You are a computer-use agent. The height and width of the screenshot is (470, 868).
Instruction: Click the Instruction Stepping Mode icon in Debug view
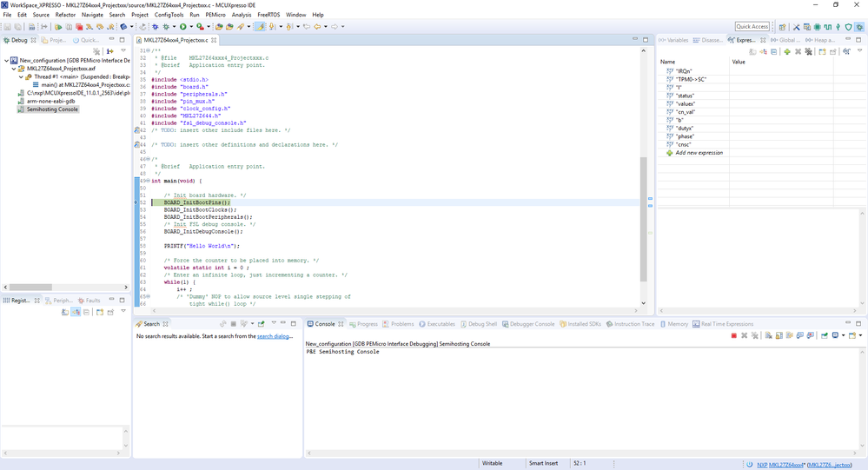pyautogui.click(x=109, y=51)
